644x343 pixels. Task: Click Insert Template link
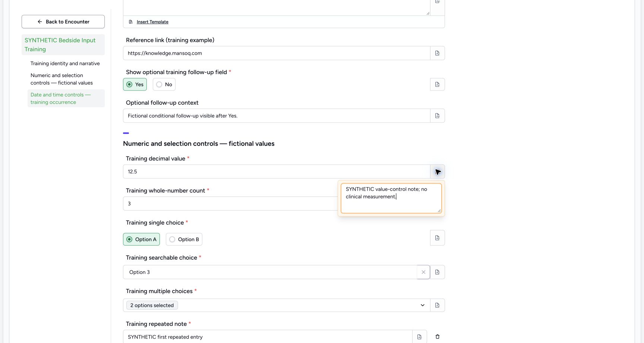point(152,22)
